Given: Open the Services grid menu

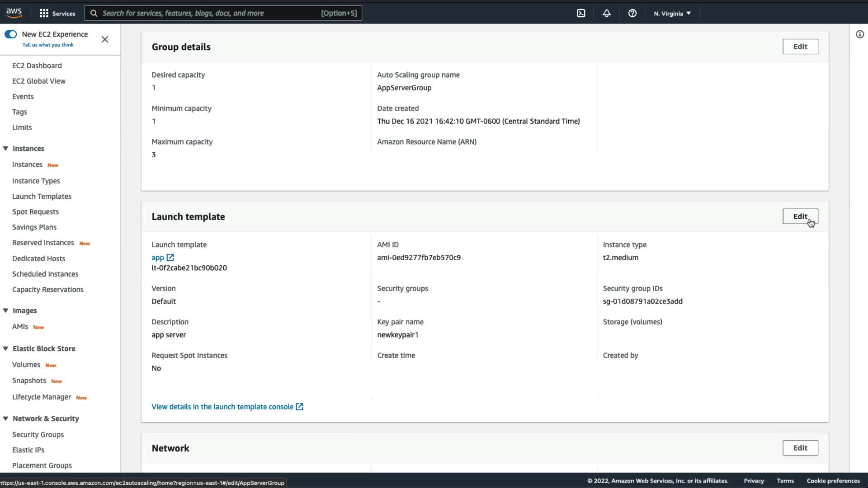Looking at the screenshot, I should coord(57,13).
